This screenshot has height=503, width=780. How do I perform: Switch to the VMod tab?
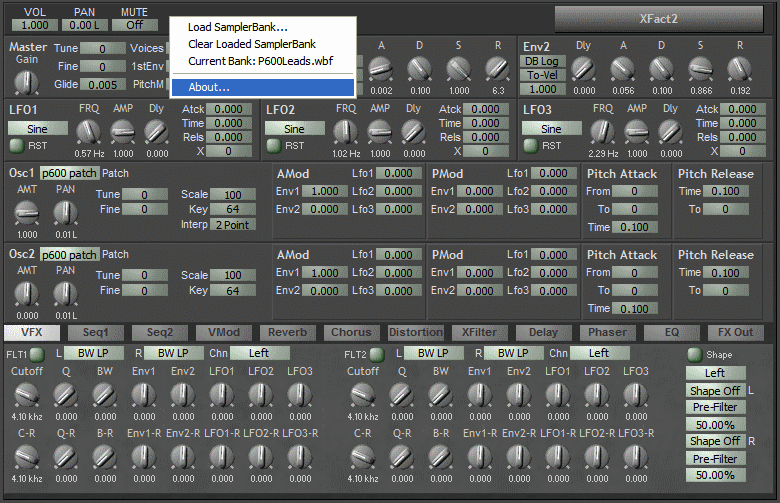224,332
